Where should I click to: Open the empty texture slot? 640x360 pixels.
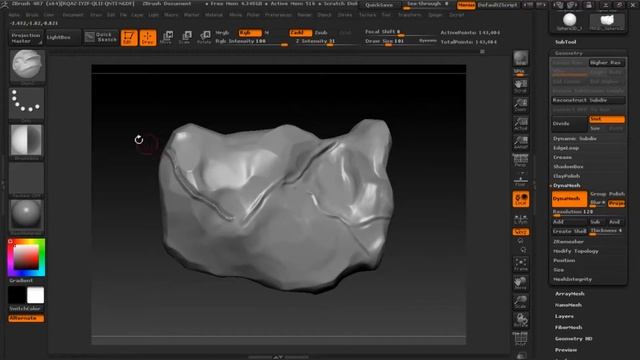pos(26,179)
